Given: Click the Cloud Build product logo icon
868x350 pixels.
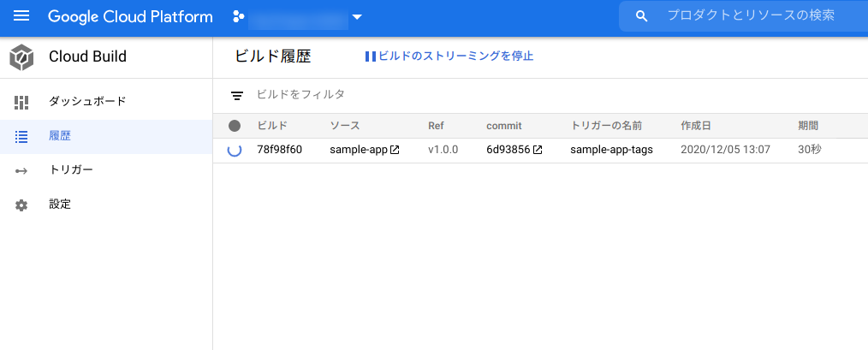Looking at the screenshot, I should click(21, 57).
